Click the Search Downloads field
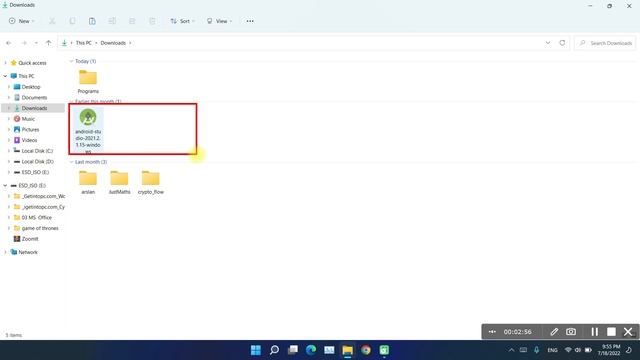The image size is (640, 360). click(605, 43)
